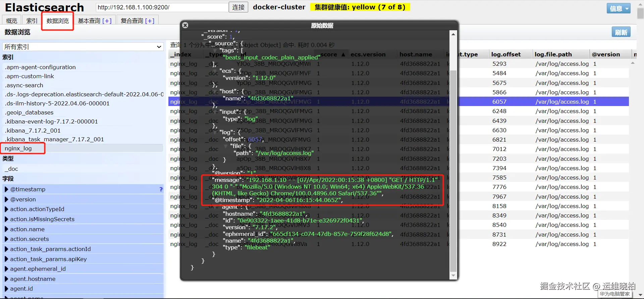Sort by the ecs.version column

pyautogui.click(x=373, y=54)
